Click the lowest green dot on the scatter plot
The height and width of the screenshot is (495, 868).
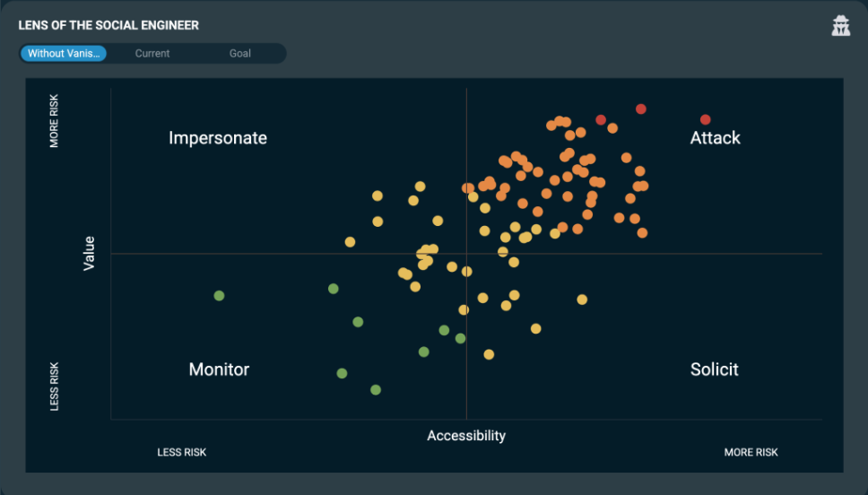[376, 390]
